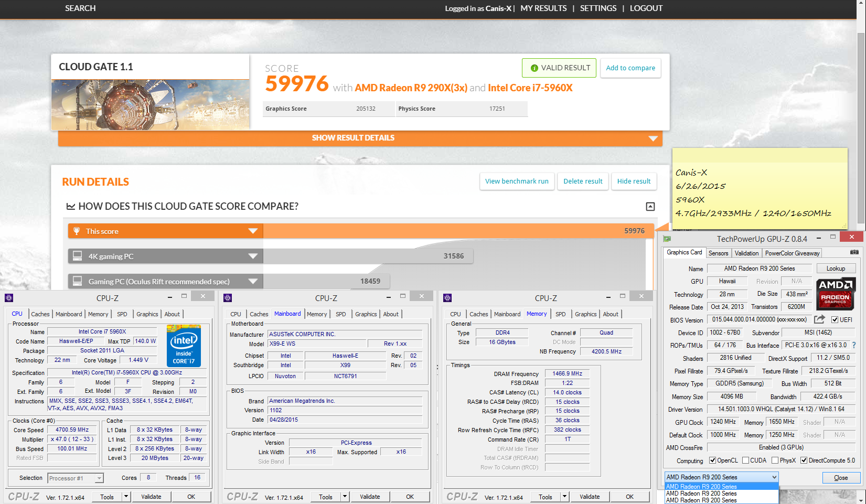Click the green check icon in Valid Result
The width and height of the screenshot is (866, 504).
click(x=534, y=68)
